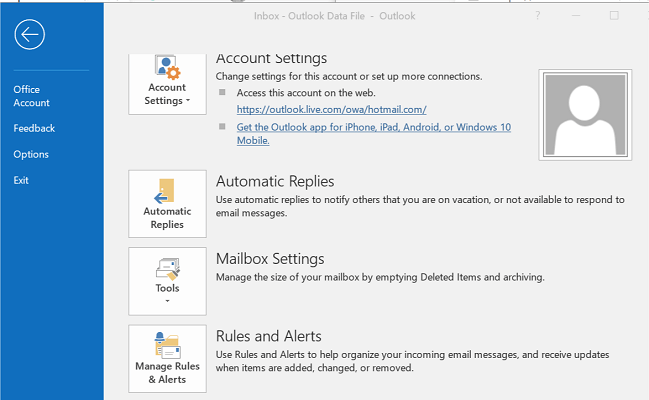Click the Mailbox Tools icon
649x400 pixels.
[x=167, y=268]
